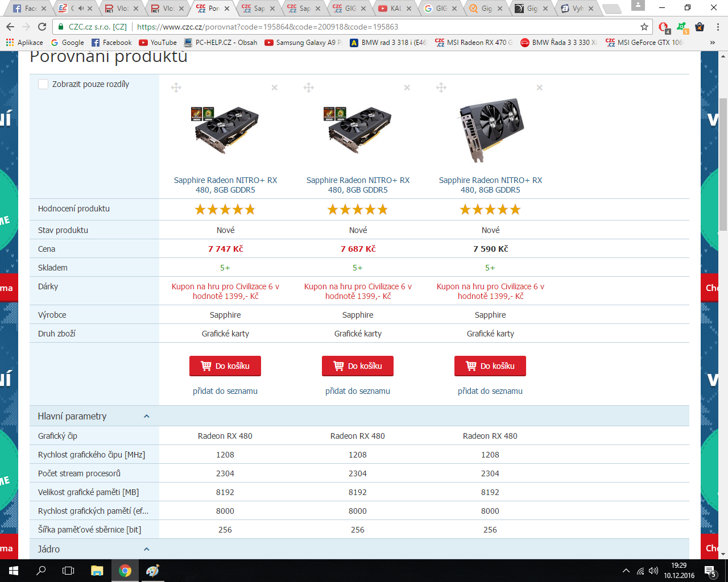
Task: Open the shopping basket extension icon
Action: coord(700,27)
